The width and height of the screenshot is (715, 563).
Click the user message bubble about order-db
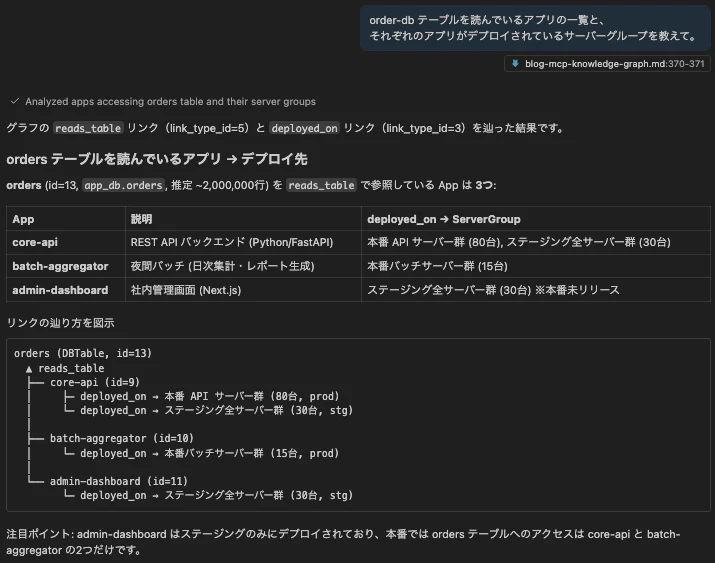[x=535, y=28]
